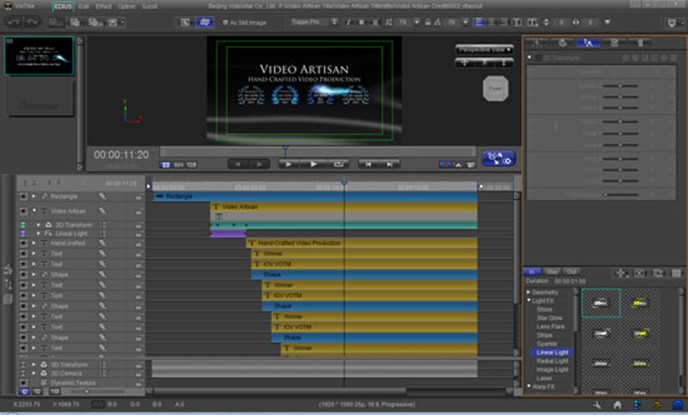Toggle visibility of the Hand-crafted layer

[23, 243]
